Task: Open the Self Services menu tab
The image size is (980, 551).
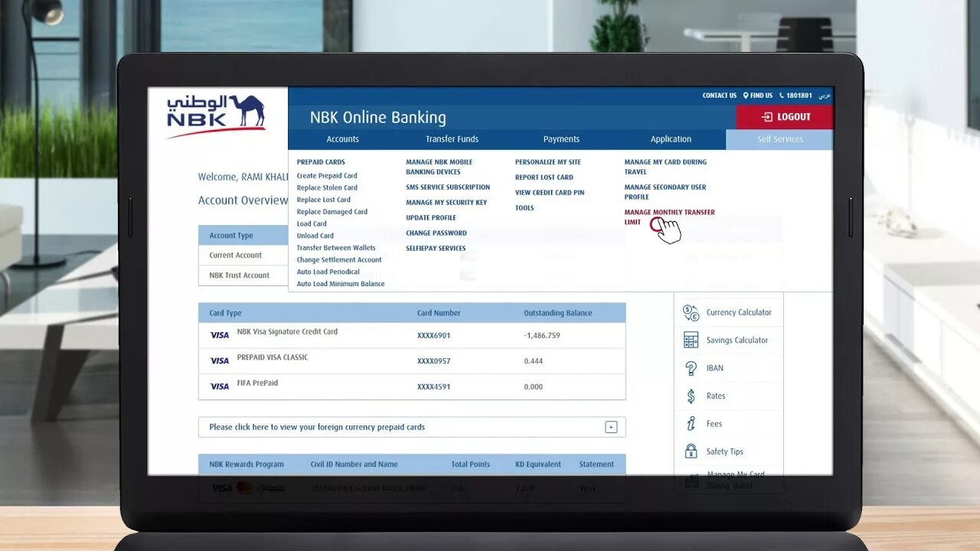Action: [779, 139]
